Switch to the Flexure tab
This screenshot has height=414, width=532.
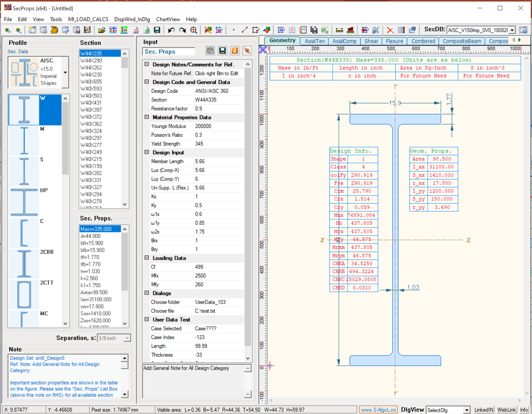394,41
